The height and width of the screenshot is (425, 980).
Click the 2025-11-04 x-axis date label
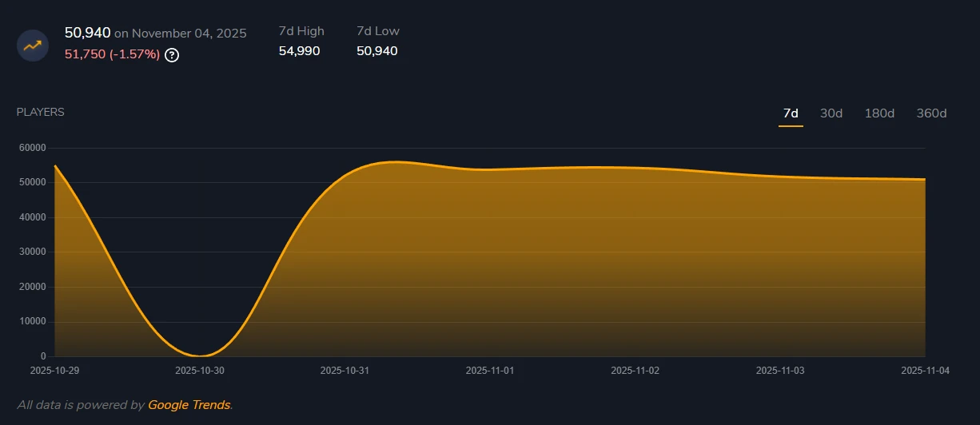coord(924,371)
